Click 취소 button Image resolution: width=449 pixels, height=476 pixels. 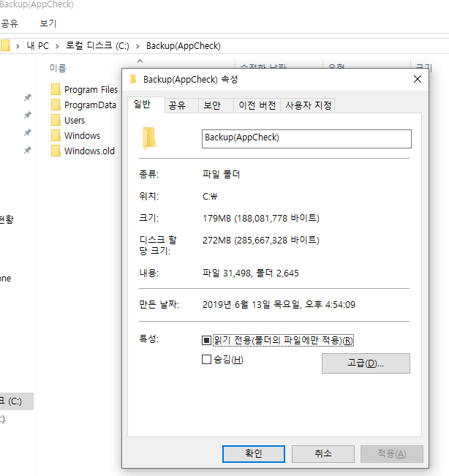pos(323,454)
